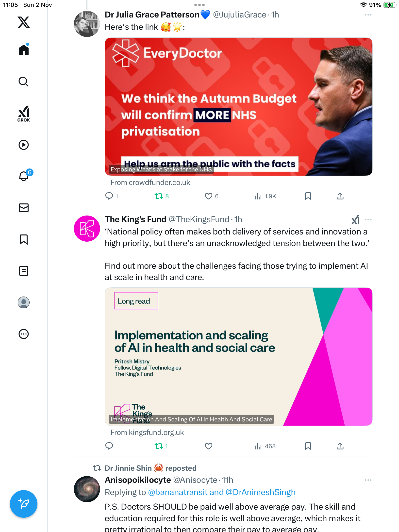Open Notifications with 6 badge

pyautogui.click(x=24, y=176)
